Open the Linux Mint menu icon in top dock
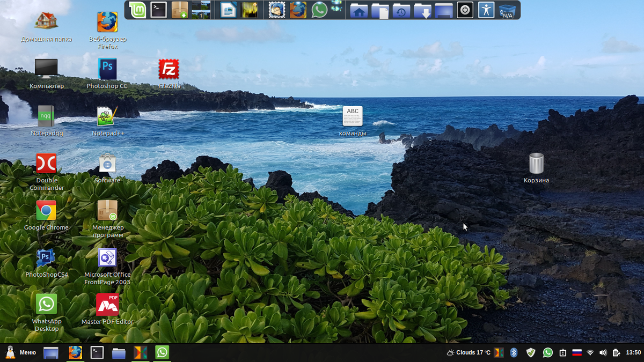Screen dimensions: 644x362 click(x=137, y=10)
